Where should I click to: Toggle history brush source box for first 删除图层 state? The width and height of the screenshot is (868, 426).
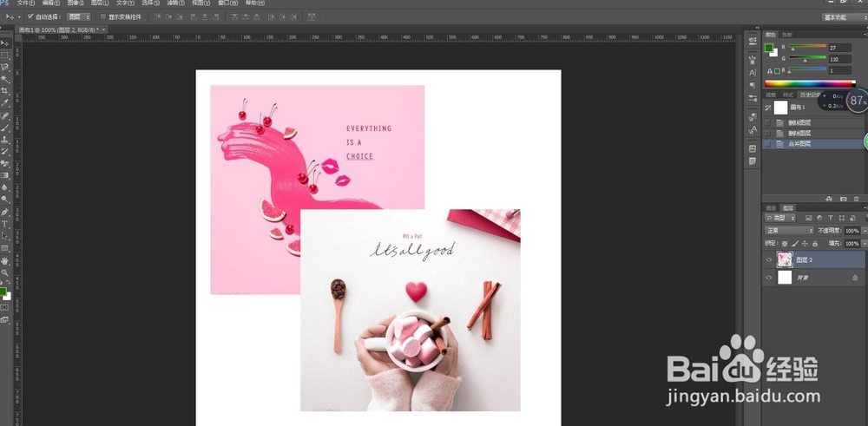pos(767,123)
